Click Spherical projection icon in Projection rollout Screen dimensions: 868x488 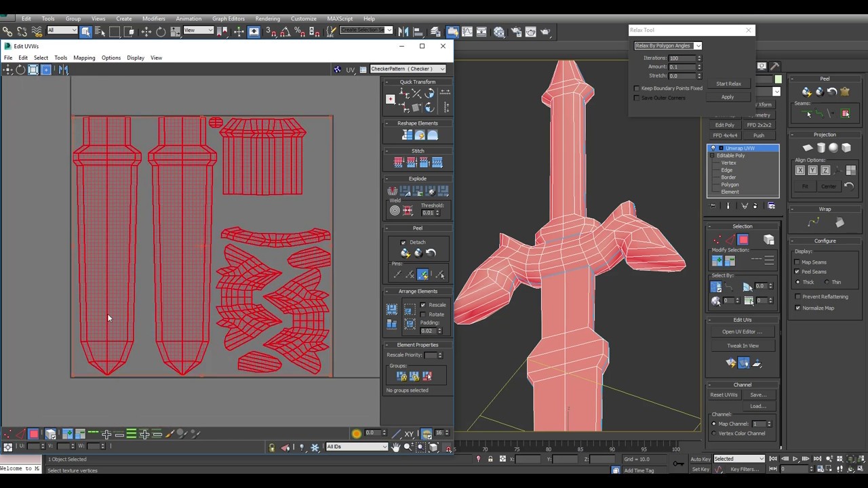(833, 148)
